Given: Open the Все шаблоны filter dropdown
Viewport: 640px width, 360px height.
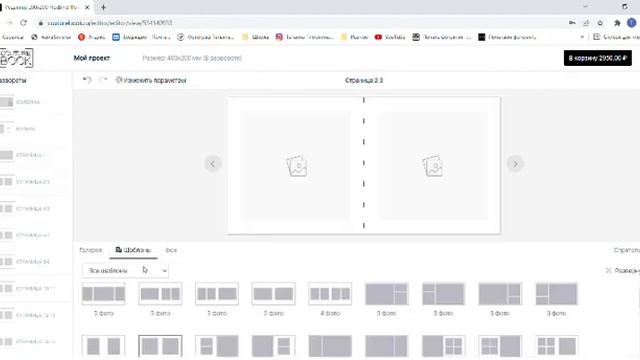Looking at the screenshot, I should 125,270.
